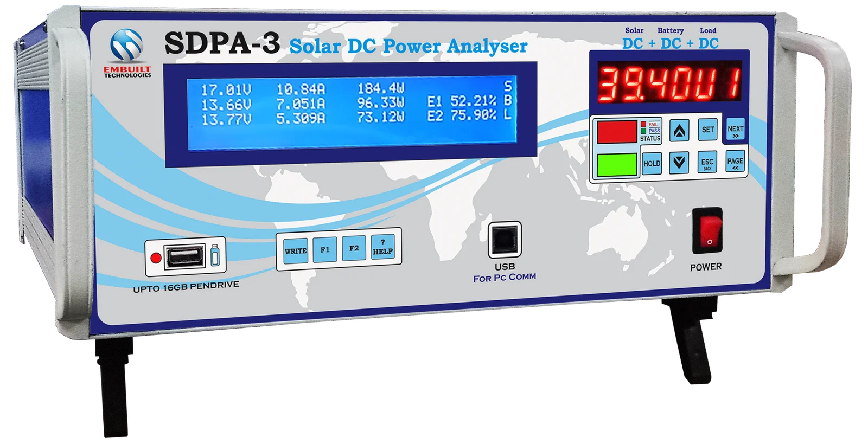The image size is (868, 444).
Task: Click the FAIL PASS STATUS legend
Action: (x=650, y=132)
